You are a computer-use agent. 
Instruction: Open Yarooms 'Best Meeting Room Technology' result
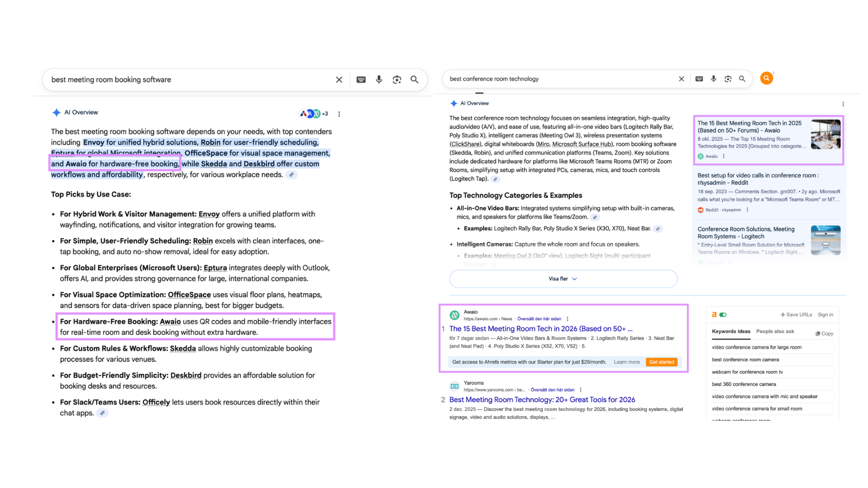point(542,399)
